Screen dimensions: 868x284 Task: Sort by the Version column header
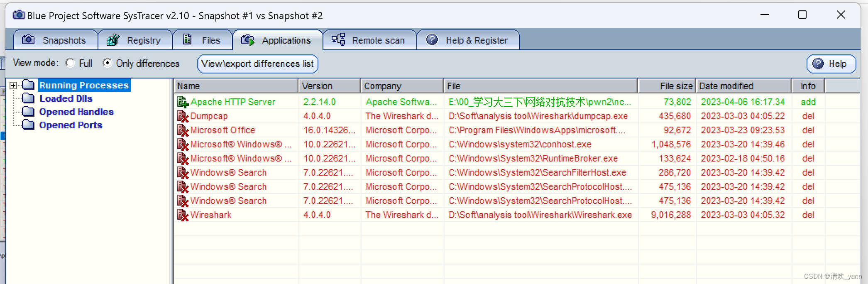330,86
